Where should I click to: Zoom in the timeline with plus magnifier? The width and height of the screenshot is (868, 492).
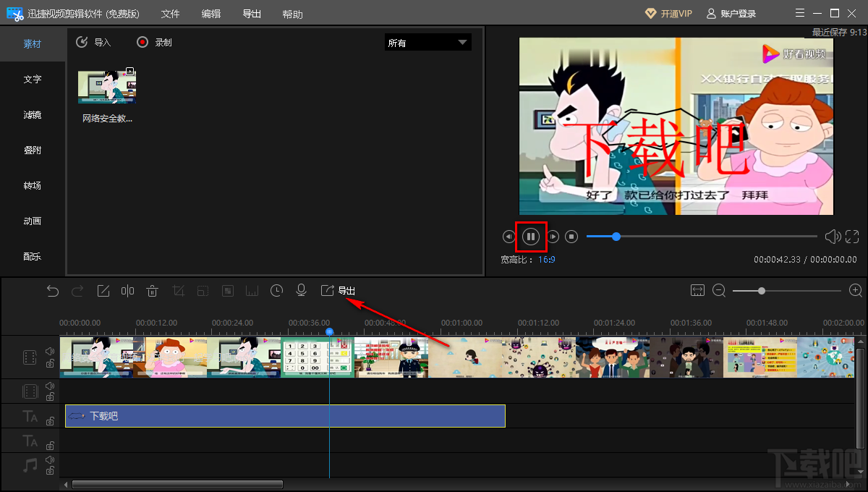[x=856, y=290]
